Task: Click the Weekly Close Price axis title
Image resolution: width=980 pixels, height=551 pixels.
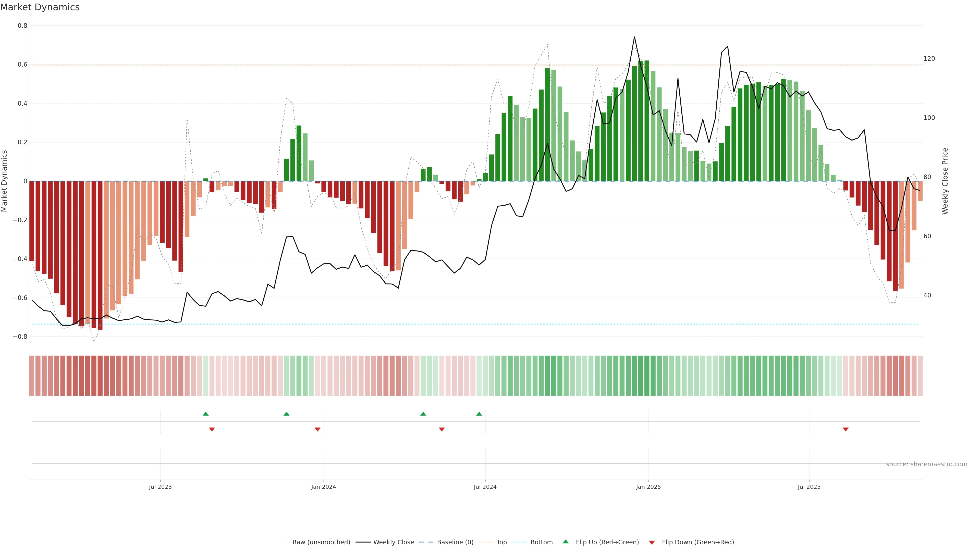Action: pos(945,181)
